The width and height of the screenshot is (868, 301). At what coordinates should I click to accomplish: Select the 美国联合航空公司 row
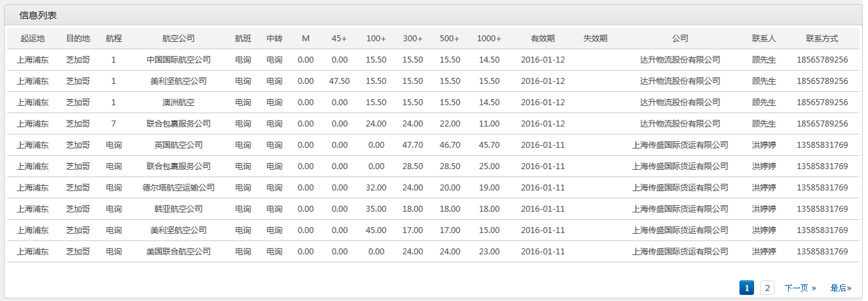click(x=433, y=252)
